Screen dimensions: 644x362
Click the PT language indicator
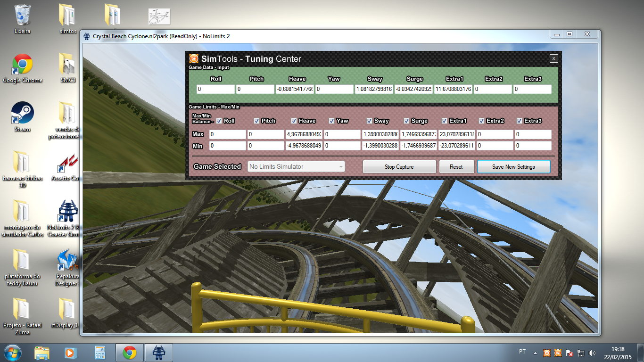tap(522, 352)
